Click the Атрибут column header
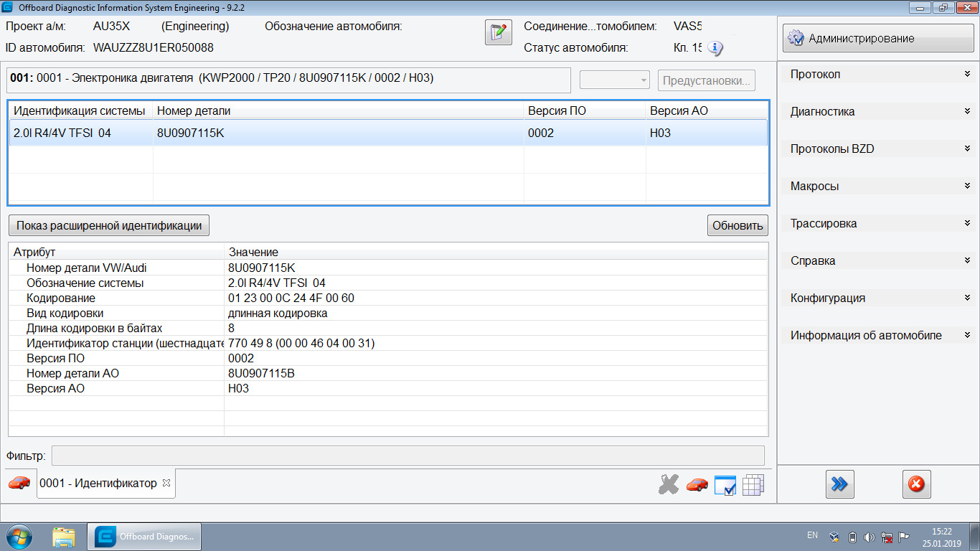This screenshot has width=980, height=551. [x=116, y=252]
